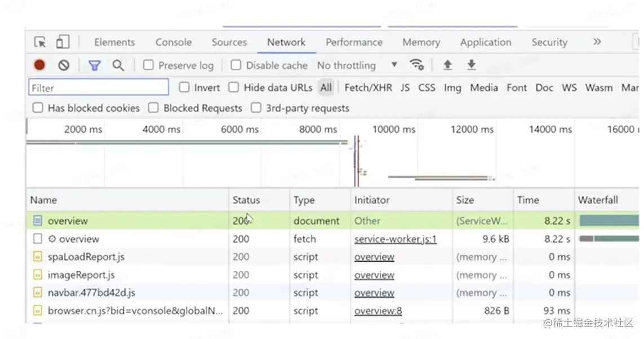Viewport: 644px width, 339px height.
Task: Open network conditions wifi icon
Action: [417, 65]
